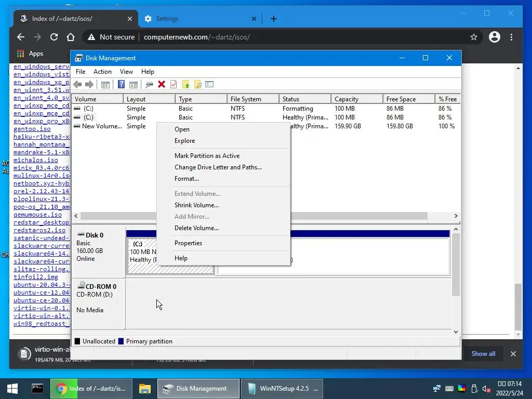The image size is (532, 399).
Task: Open Chrome profile avatar icon
Action: click(x=495, y=37)
